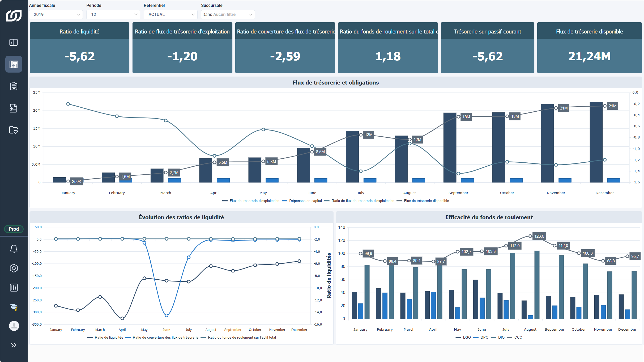The width and height of the screenshot is (644, 362).
Task: Click the Flux de trésorerie et obligations title
Action: tap(336, 83)
